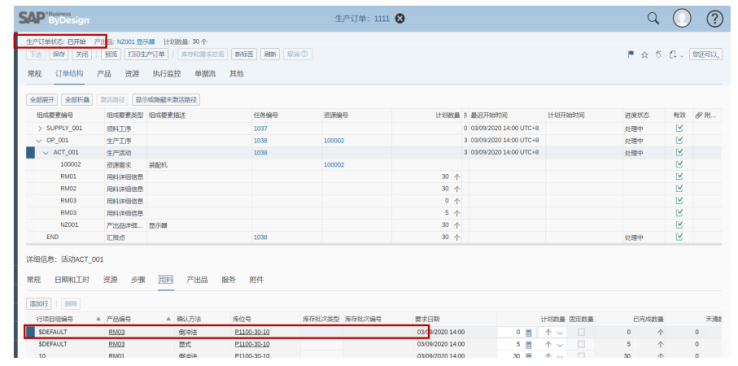Open task link 1037
The width and height of the screenshot is (738, 366).
[x=260, y=128]
